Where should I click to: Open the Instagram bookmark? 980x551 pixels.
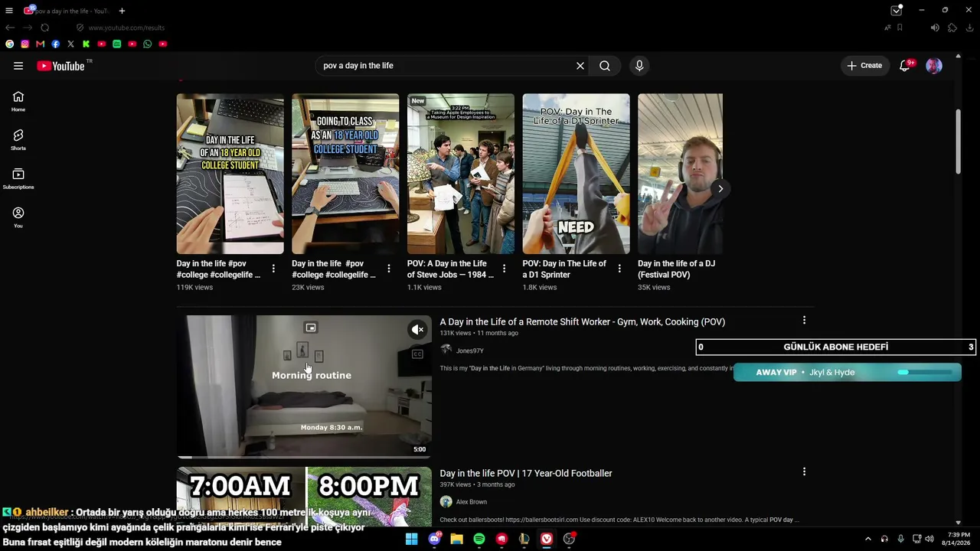(25, 44)
